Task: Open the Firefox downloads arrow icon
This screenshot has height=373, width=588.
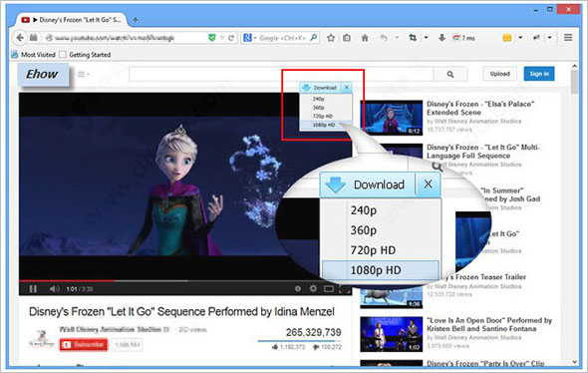Action: point(441,38)
